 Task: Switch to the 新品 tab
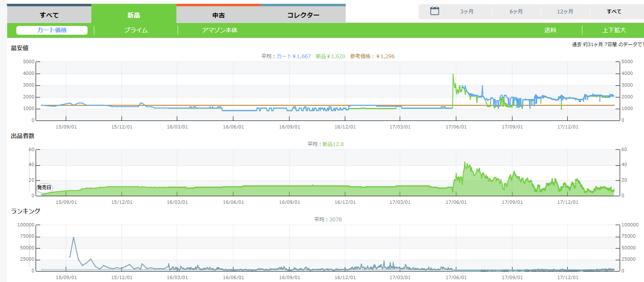(x=134, y=15)
